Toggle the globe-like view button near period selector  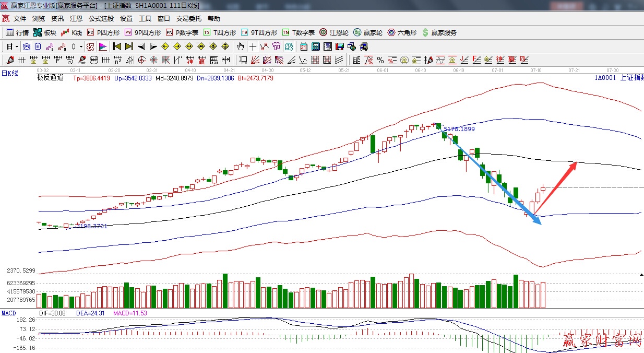[26, 46]
